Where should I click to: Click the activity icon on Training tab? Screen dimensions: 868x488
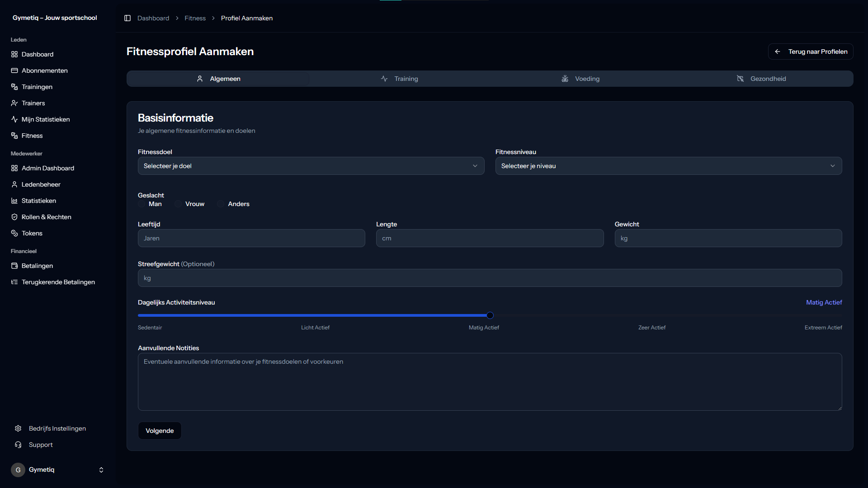pos(384,79)
